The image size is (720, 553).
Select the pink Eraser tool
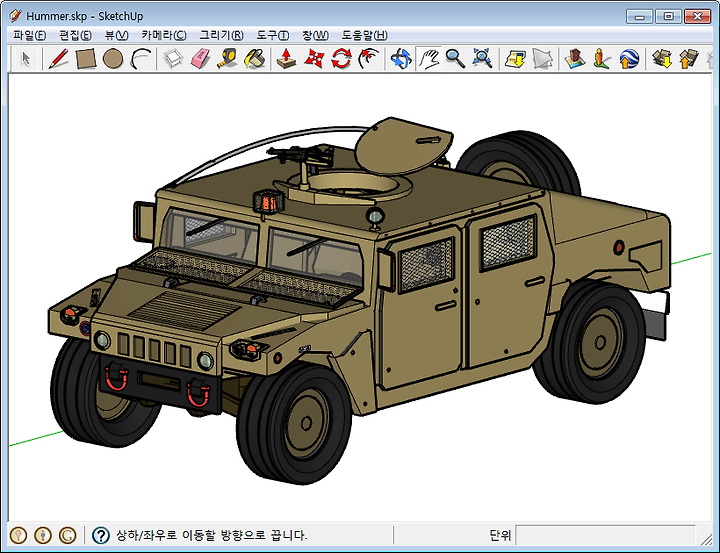coord(200,59)
